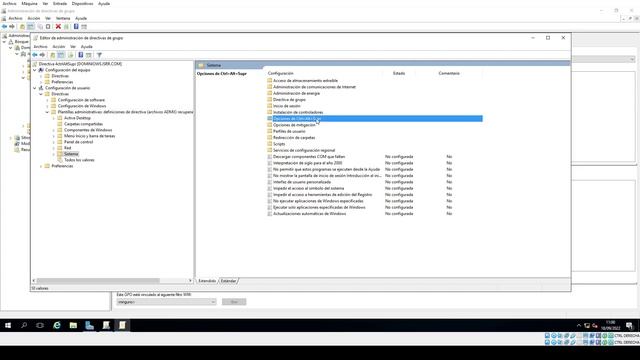Viewport: 640px width, 360px height.
Task: Select Interfaz de usuario personalizada setting
Action: [302, 182]
